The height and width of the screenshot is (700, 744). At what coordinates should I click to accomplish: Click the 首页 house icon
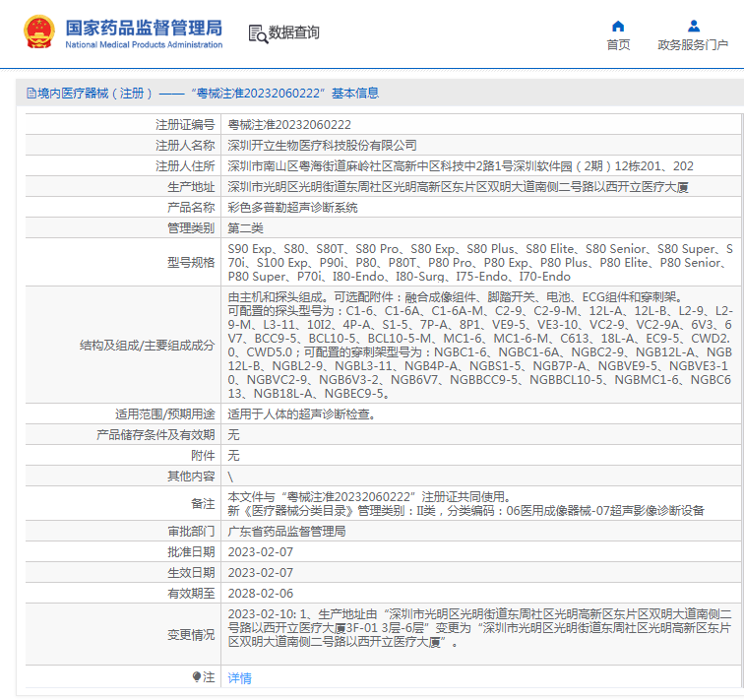click(x=618, y=27)
